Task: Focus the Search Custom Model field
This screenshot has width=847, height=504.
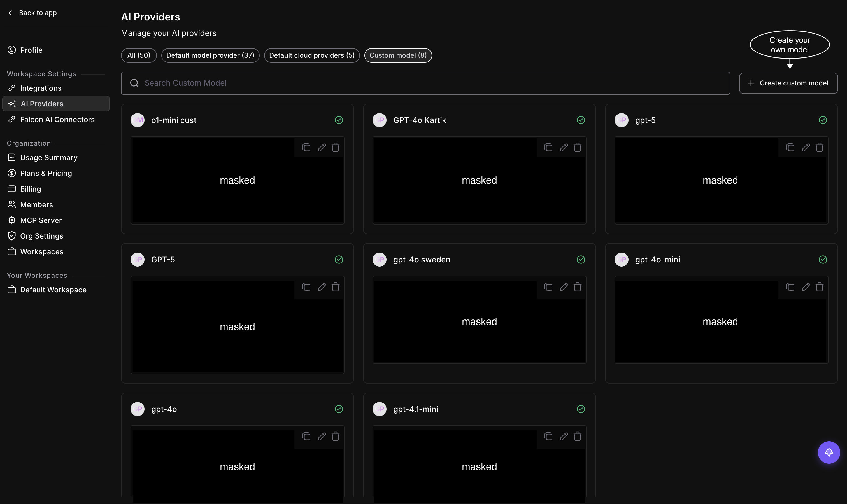Action: point(425,83)
